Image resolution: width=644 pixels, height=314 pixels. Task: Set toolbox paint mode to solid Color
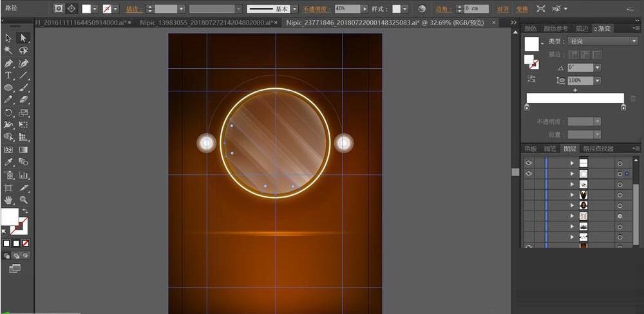tap(6, 243)
